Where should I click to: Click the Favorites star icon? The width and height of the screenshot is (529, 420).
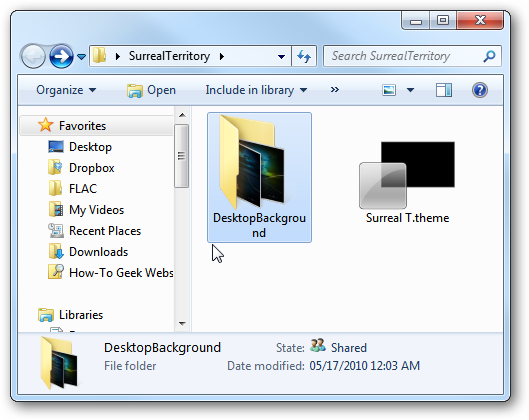pyautogui.click(x=46, y=125)
